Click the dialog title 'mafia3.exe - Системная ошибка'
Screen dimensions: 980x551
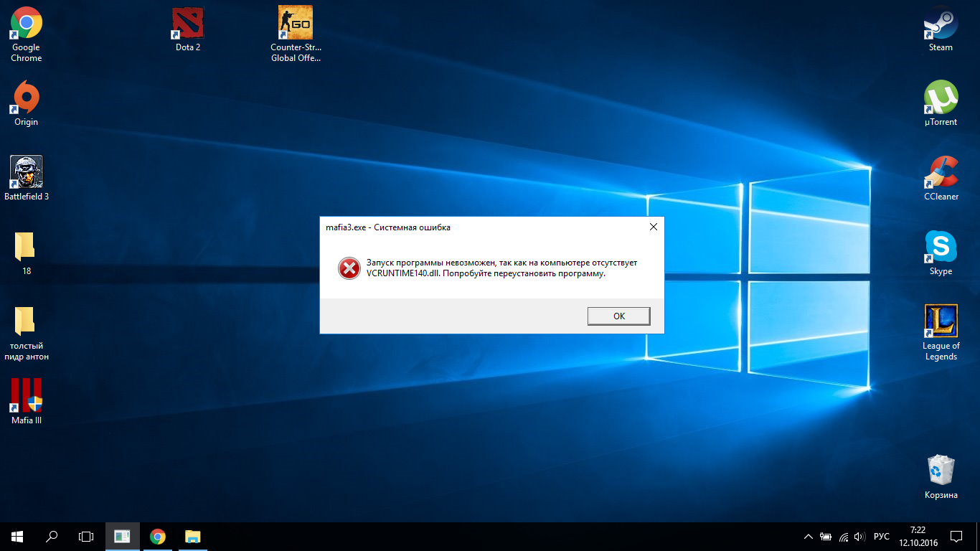[x=388, y=227]
